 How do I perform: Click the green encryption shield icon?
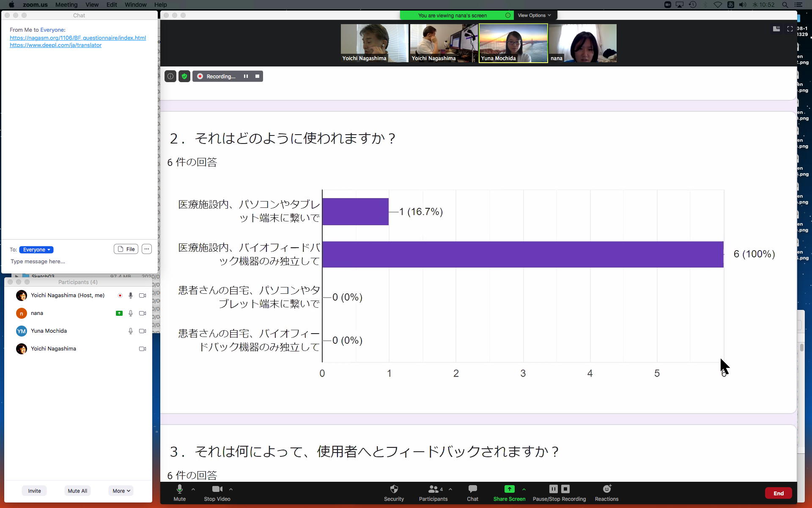184,76
